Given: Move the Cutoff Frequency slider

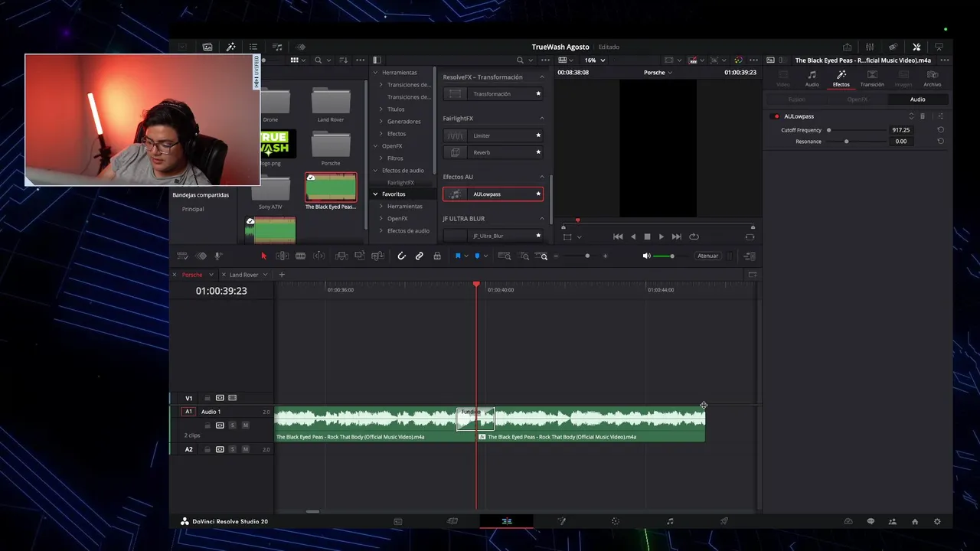Looking at the screenshot, I should pos(828,130).
